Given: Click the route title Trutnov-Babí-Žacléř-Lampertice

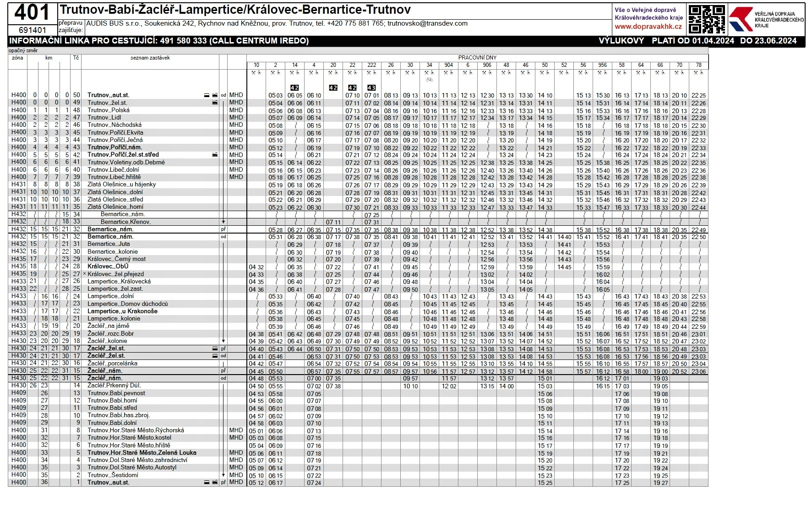Looking at the screenshot, I should click(152, 10).
